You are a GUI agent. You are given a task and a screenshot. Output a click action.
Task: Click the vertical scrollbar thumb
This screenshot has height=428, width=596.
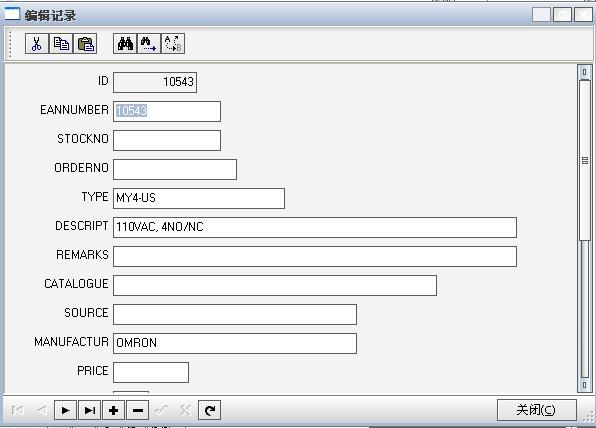pyautogui.click(x=585, y=160)
